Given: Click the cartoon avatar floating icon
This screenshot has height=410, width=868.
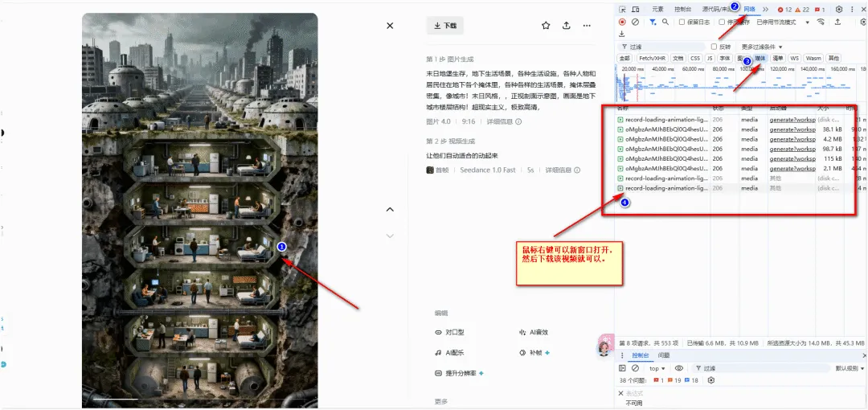Looking at the screenshot, I should [x=604, y=346].
